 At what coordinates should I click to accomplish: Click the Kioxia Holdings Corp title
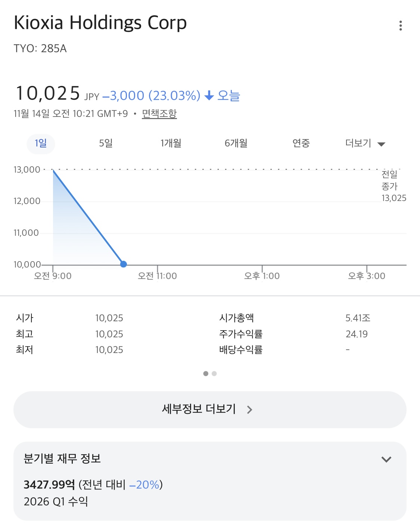coord(100,23)
